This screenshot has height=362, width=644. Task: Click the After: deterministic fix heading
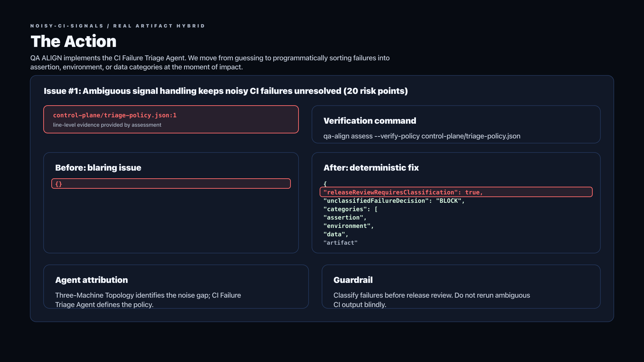tap(371, 168)
